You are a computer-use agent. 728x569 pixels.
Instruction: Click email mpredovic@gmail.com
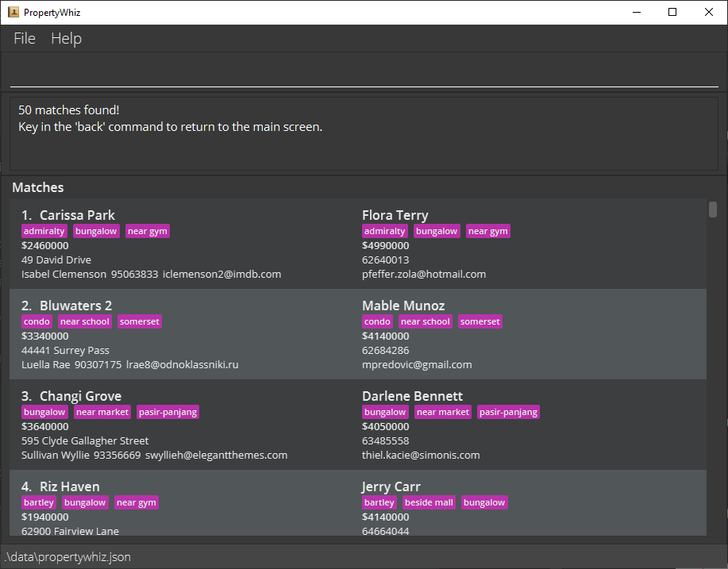coord(417,365)
